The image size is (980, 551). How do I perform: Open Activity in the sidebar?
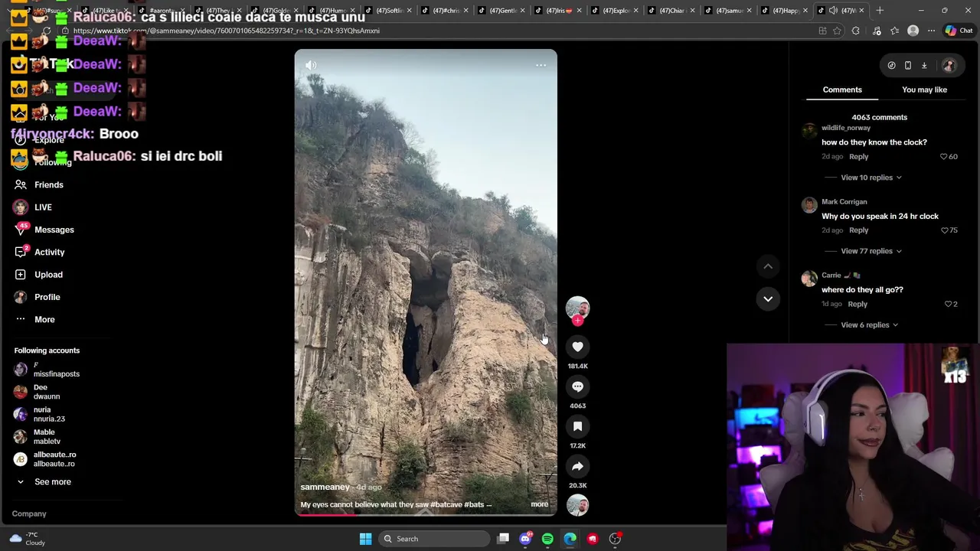pyautogui.click(x=49, y=252)
